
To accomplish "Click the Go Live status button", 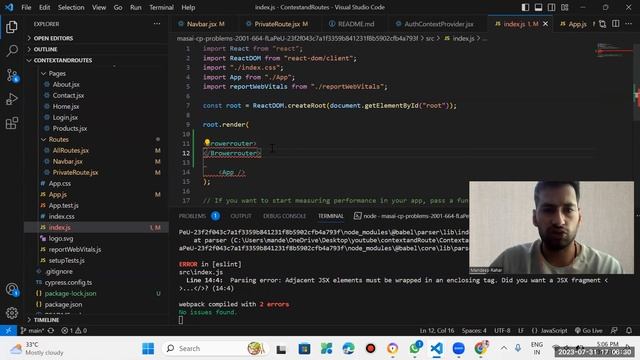I will coord(588,330).
